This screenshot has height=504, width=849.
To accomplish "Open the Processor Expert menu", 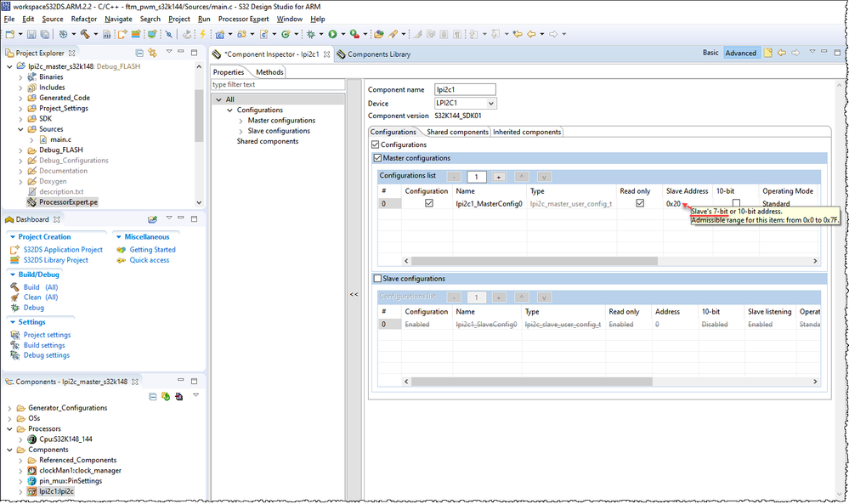I will (243, 19).
